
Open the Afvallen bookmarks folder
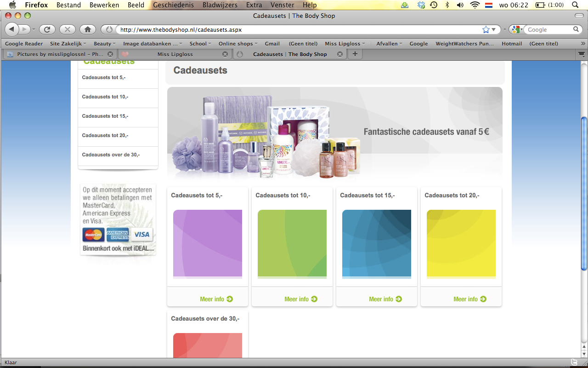pos(389,44)
